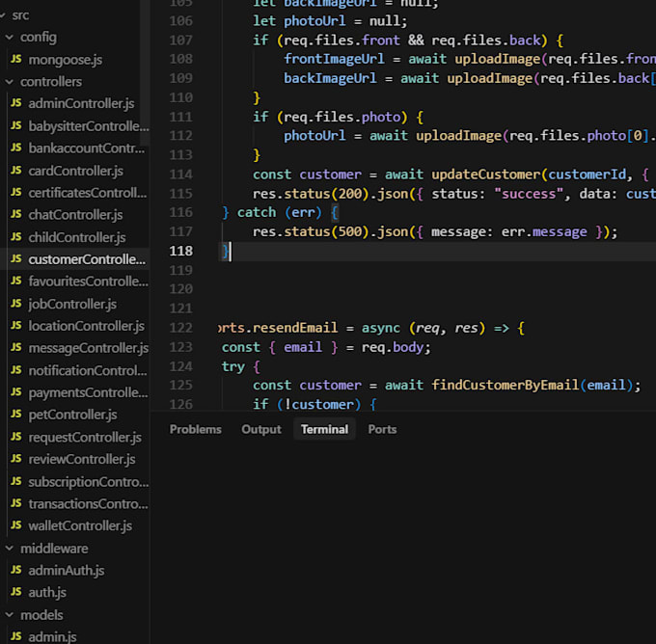Click line number 118 in gutter
656x644 pixels.
tap(180, 251)
